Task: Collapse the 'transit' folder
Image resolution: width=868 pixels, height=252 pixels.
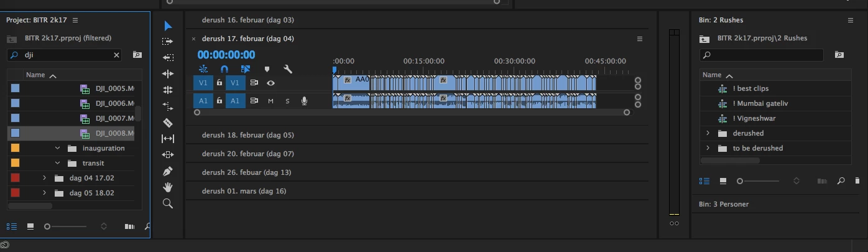Action: 57,163
